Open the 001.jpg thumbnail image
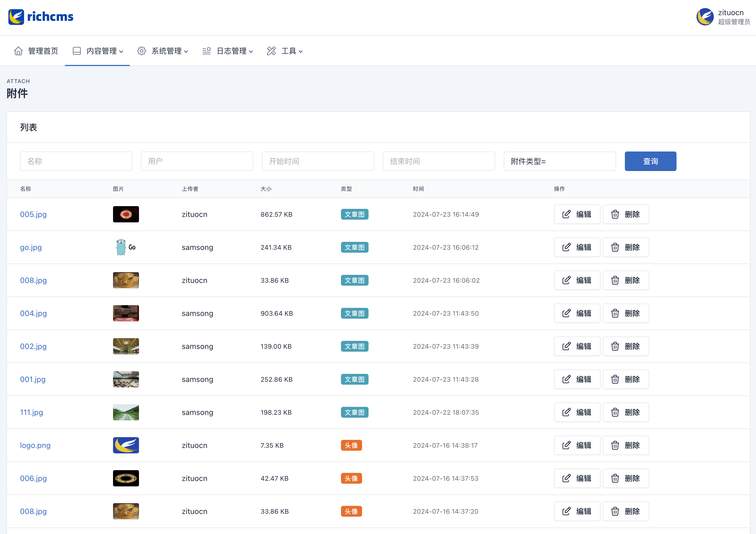Screen dimensions: 756x534 (126, 379)
